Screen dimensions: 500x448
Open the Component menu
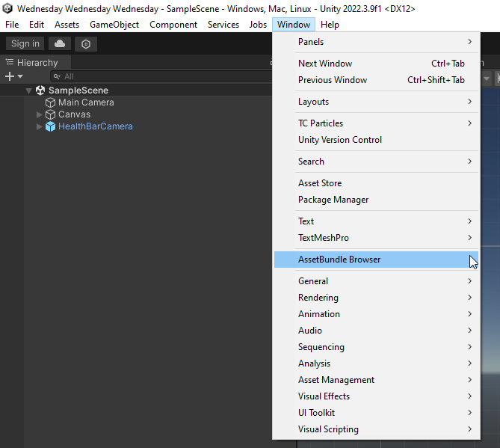coord(173,25)
